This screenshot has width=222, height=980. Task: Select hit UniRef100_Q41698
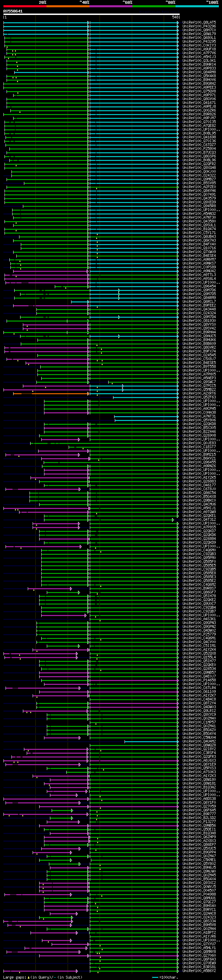point(199,137)
